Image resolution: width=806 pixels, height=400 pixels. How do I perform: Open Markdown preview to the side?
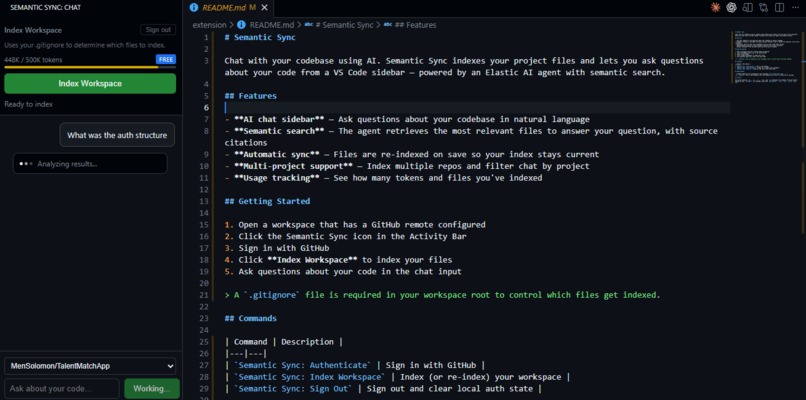[747, 7]
